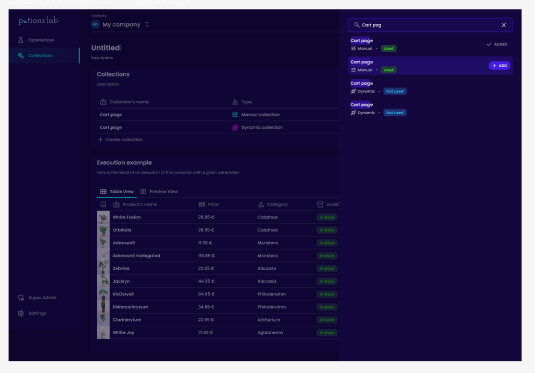Click the Aglaonema category cell
This screenshot has width=535, height=373.
(x=270, y=333)
